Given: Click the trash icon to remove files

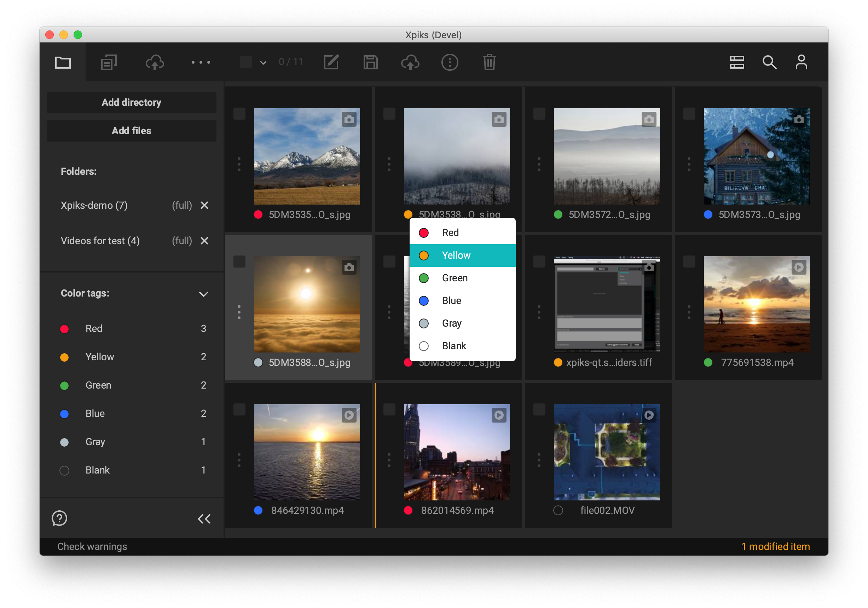Looking at the screenshot, I should click(489, 62).
